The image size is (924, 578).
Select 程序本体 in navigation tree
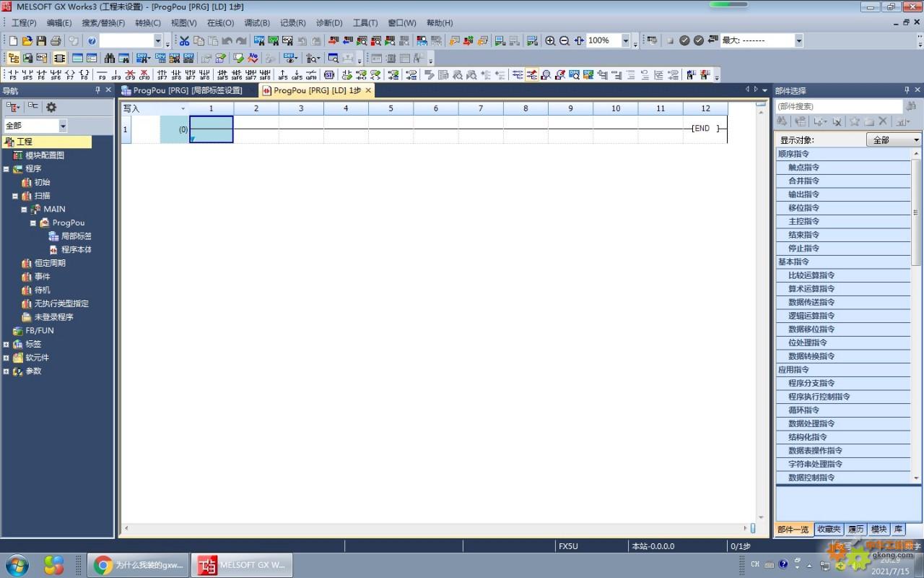pyautogui.click(x=77, y=250)
